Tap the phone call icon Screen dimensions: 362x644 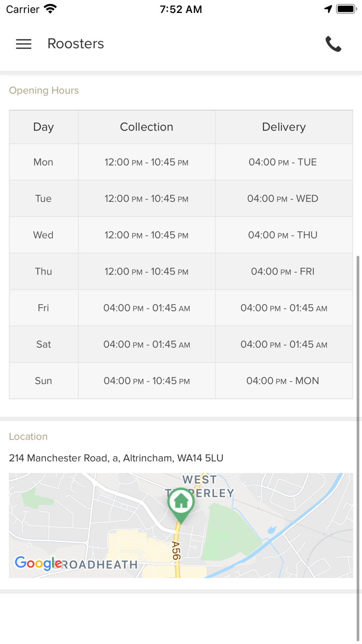click(333, 44)
